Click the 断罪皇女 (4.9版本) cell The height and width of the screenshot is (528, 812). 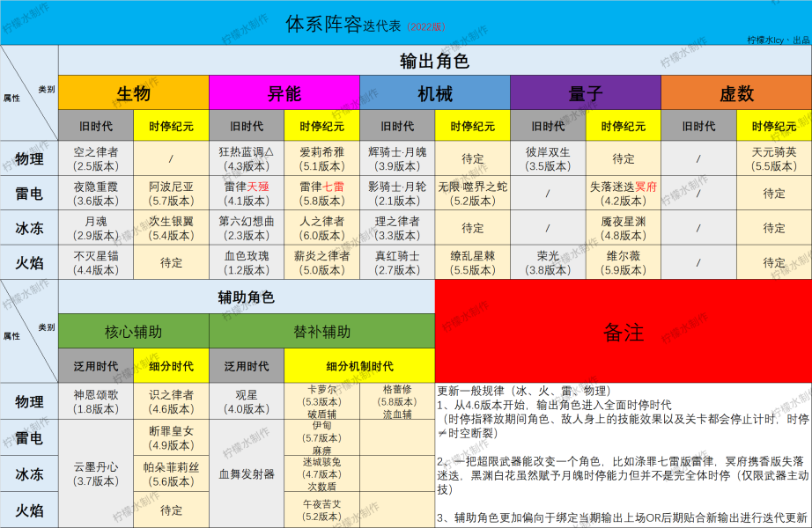click(x=172, y=437)
